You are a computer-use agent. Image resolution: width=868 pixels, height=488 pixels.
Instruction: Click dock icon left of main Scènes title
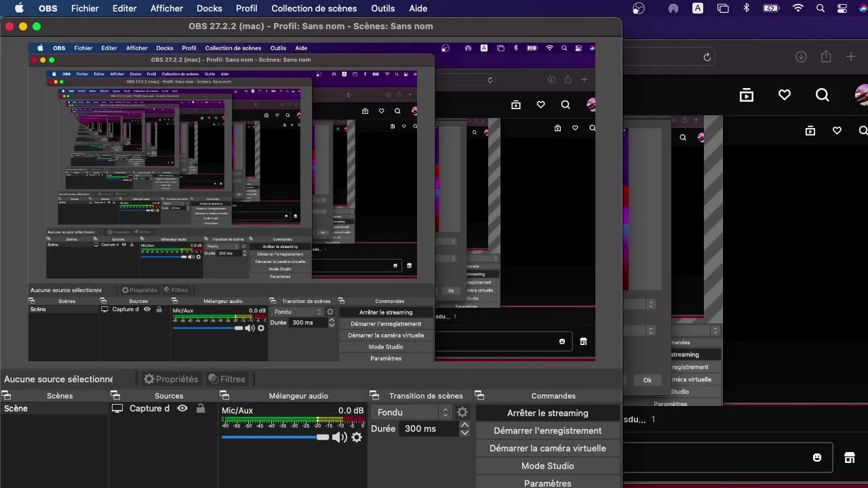6,395
